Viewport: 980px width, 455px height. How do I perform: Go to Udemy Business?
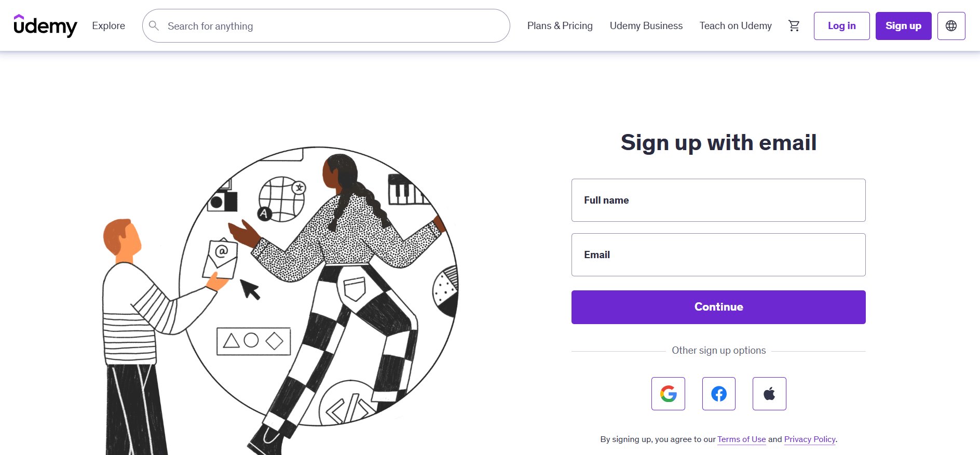[646, 25]
